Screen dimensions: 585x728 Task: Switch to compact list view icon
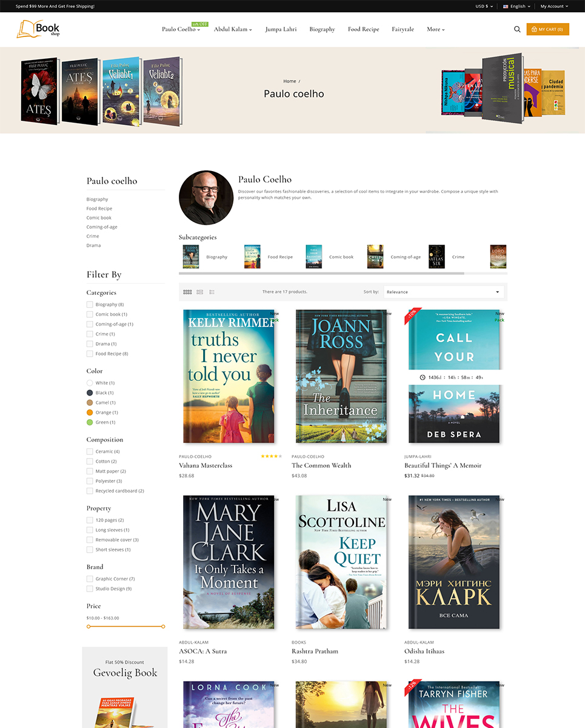(x=212, y=292)
